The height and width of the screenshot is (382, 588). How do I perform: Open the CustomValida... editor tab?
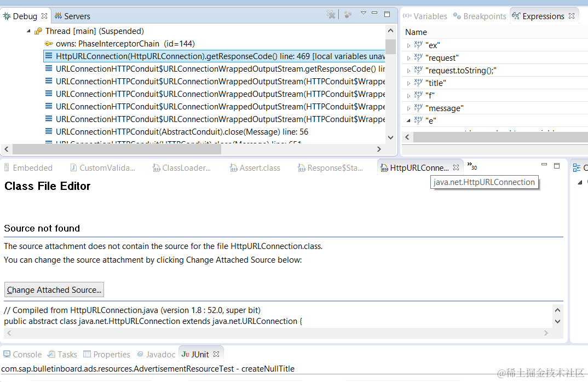click(x=103, y=168)
